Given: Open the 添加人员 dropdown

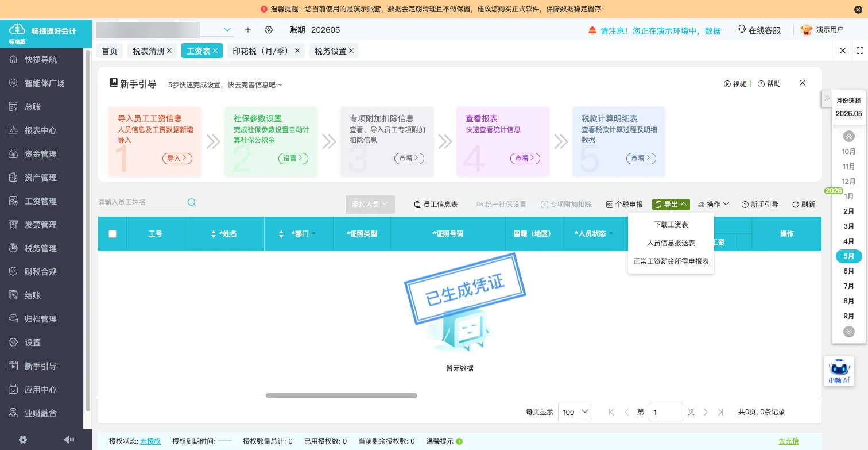Looking at the screenshot, I should [370, 205].
